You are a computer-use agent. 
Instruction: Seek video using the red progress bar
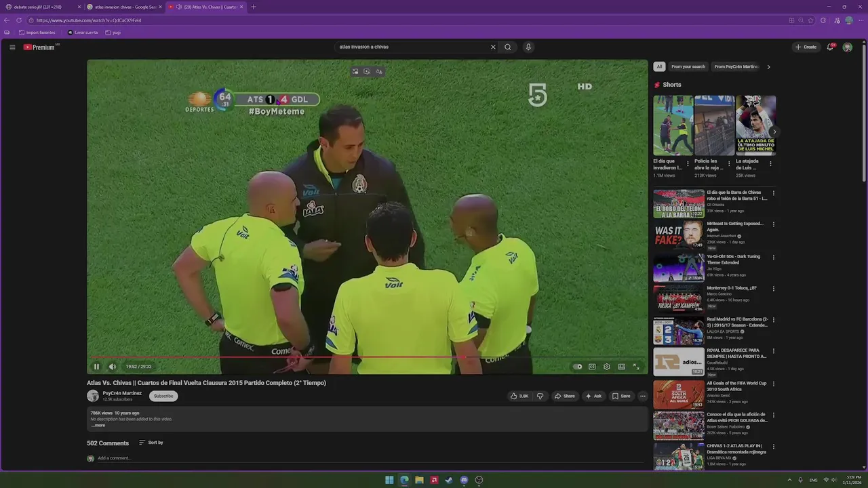(x=367, y=357)
